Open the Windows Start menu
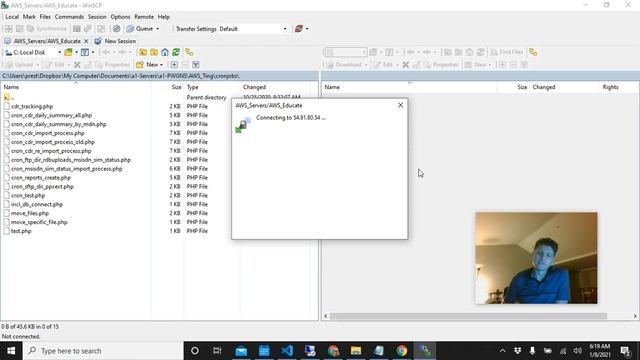 (x=11, y=351)
